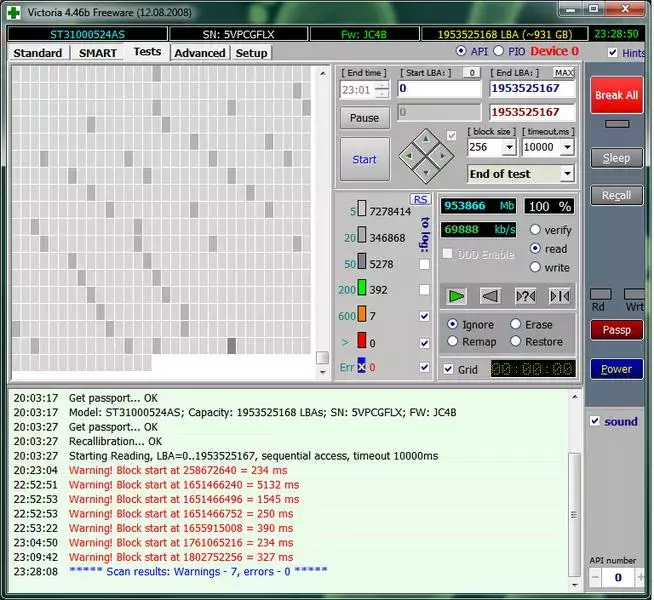Click the block map scrollbar down arrow
This screenshot has width=654, height=600.
[x=322, y=372]
